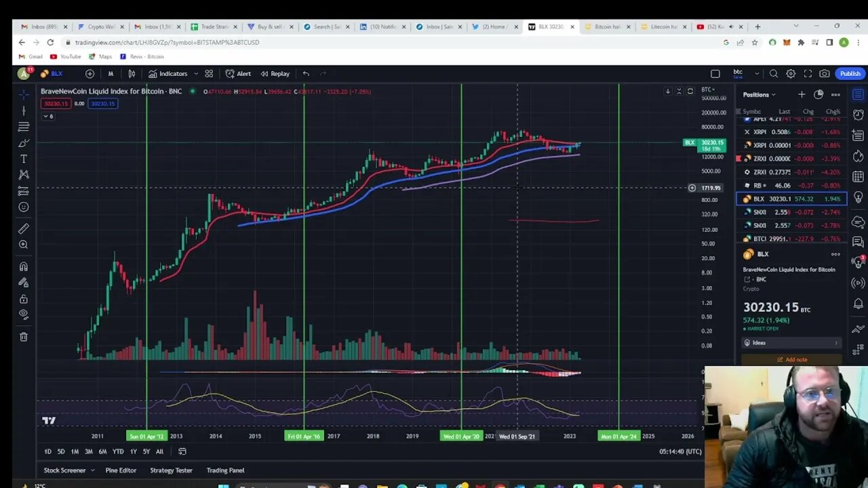Open the economic calendar icon

pos(859,178)
